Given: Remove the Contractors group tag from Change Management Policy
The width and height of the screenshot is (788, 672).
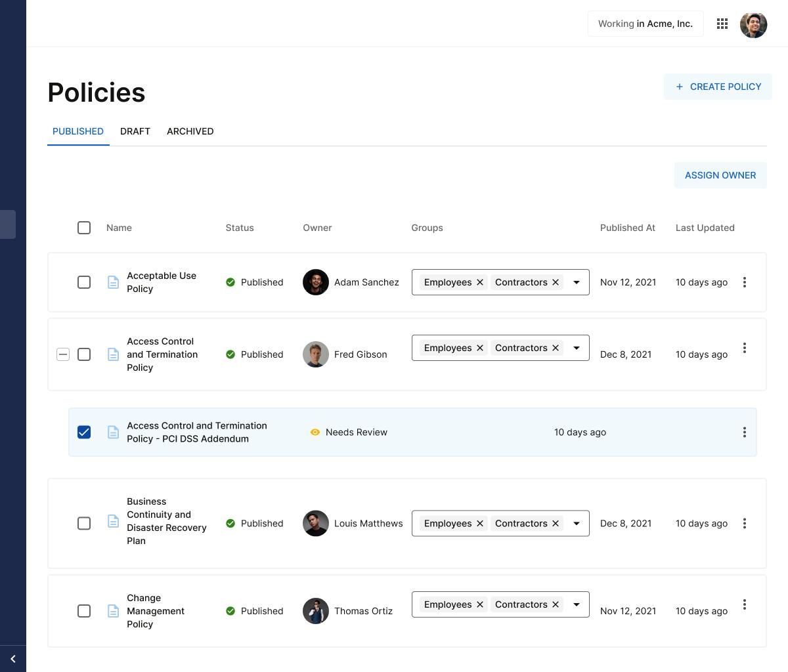Looking at the screenshot, I should (x=555, y=604).
